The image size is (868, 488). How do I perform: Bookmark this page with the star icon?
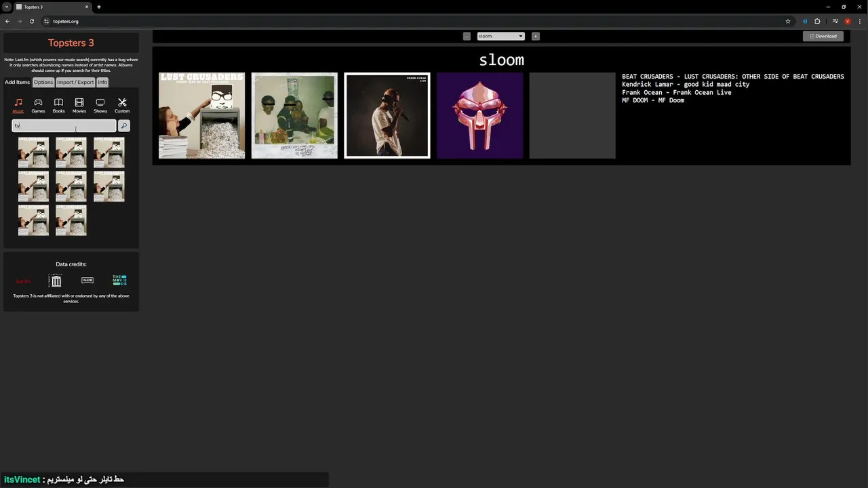(x=788, y=21)
